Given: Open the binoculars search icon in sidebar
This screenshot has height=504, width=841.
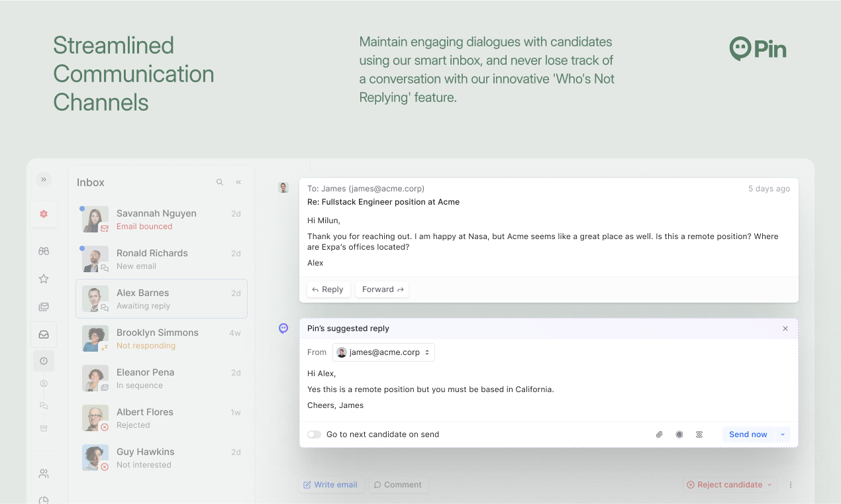Looking at the screenshot, I should click(44, 251).
